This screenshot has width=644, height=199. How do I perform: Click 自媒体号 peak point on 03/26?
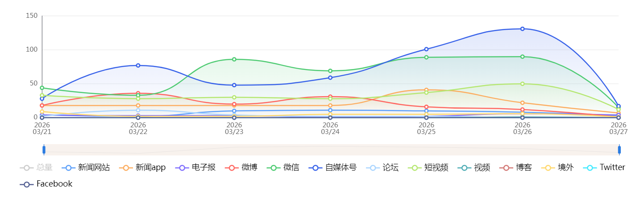pos(522,29)
